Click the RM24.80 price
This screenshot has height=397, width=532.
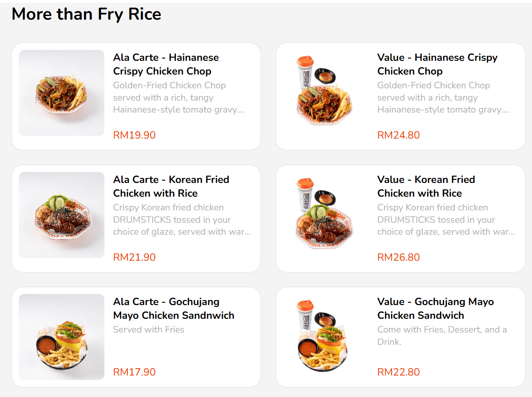tap(398, 135)
